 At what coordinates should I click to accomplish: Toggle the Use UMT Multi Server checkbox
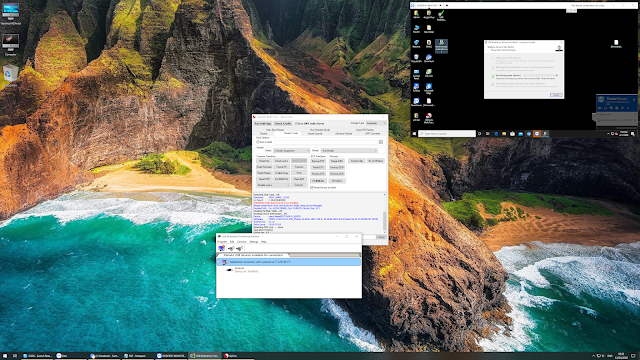pyautogui.click(x=296, y=123)
